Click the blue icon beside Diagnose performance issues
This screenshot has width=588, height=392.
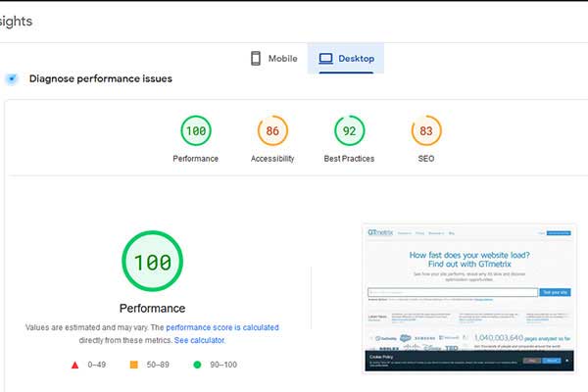12,78
